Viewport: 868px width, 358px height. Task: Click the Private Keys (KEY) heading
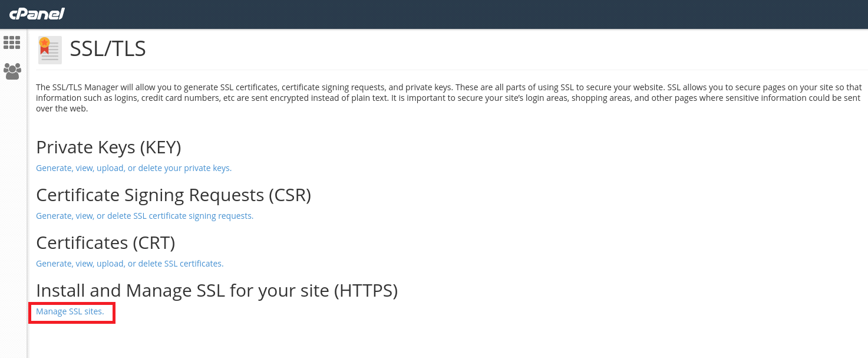[x=108, y=147]
